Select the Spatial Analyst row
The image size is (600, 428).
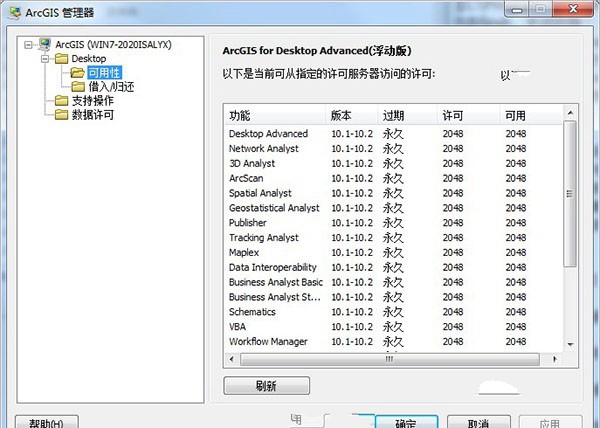[x=393, y=193]
